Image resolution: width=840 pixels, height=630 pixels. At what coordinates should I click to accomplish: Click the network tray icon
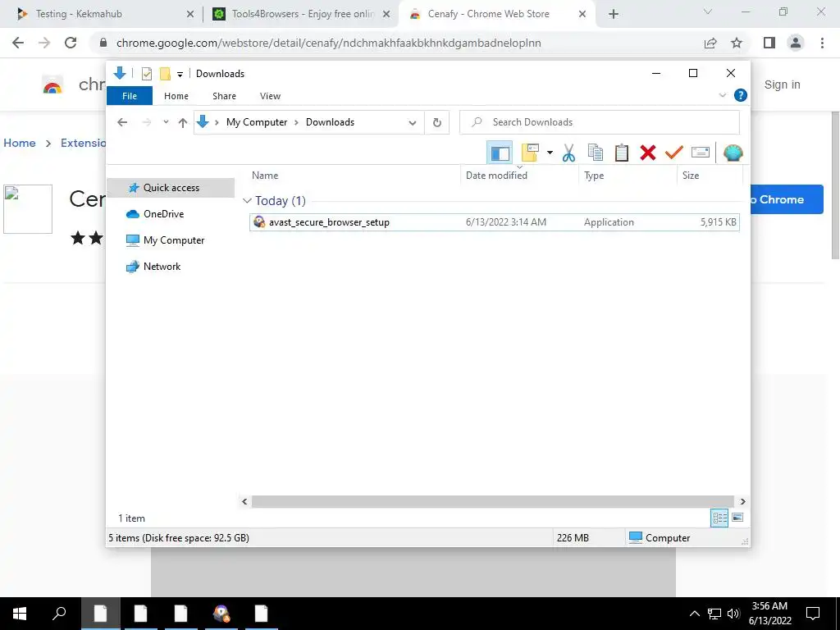pyautogui.click(x=714, y=614)
